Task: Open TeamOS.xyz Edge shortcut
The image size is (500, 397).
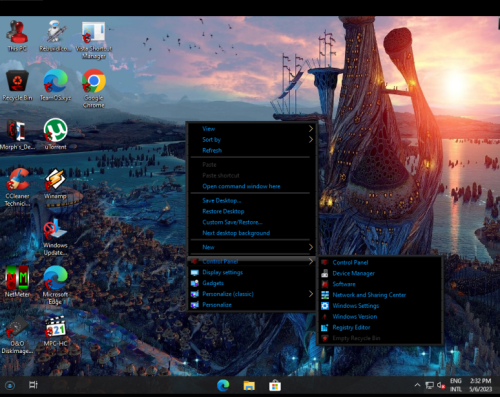Action: click(55, 85)
